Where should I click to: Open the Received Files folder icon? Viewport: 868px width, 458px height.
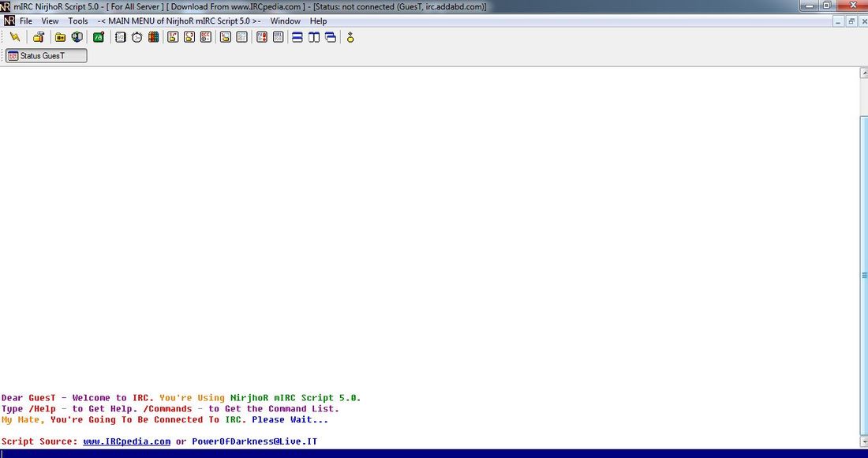226,37
